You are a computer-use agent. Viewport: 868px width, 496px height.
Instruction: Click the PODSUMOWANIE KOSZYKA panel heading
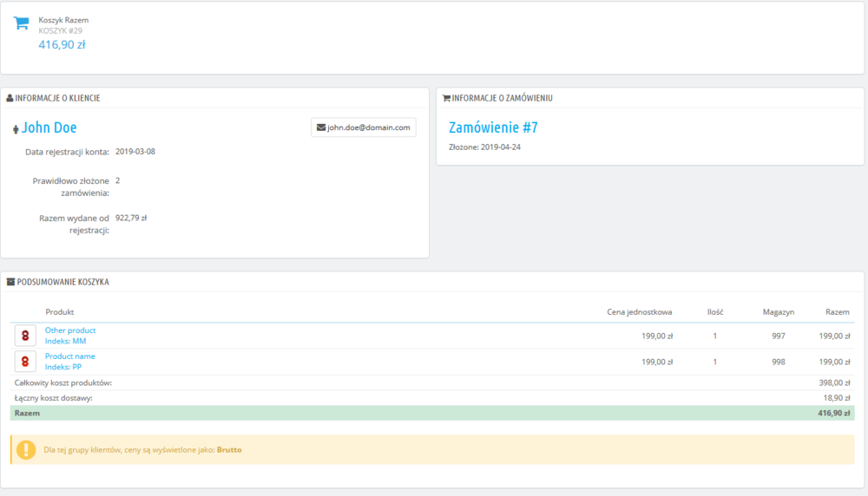62,282
